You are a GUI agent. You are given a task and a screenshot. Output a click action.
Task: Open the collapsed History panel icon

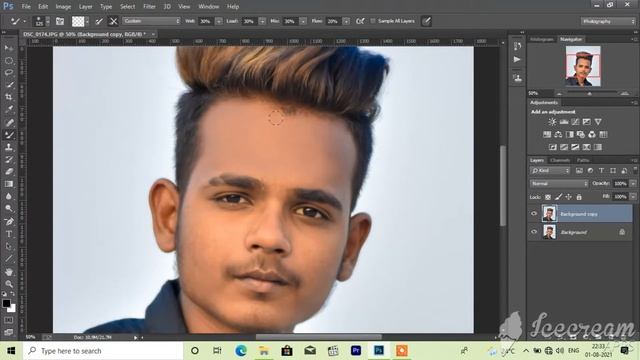518,46
